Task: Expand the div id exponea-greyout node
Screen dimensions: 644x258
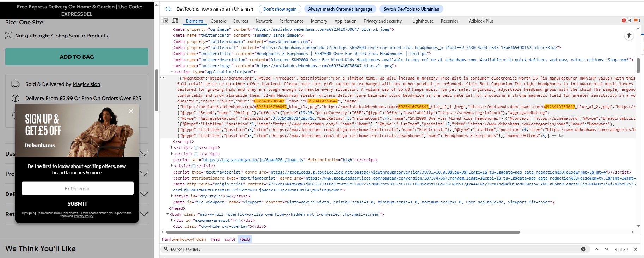Action: pyautogui.click(x=172, y=220)
